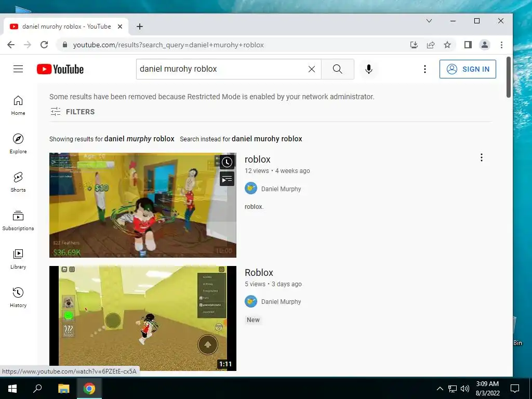This screenshot has height=399, width=532.
Task: Click 'daniel murphy roblox' corrected query
Action: click(139, 139)
